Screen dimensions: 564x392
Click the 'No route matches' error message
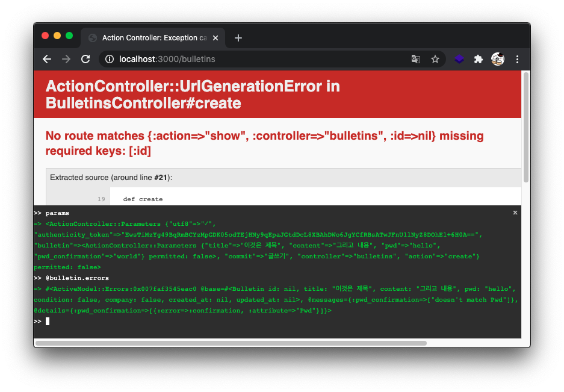tap(264, 143)
